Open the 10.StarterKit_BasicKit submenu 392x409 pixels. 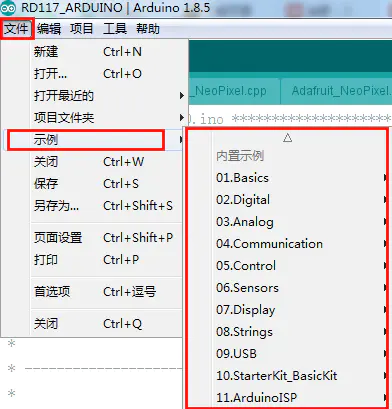[287, 376]
